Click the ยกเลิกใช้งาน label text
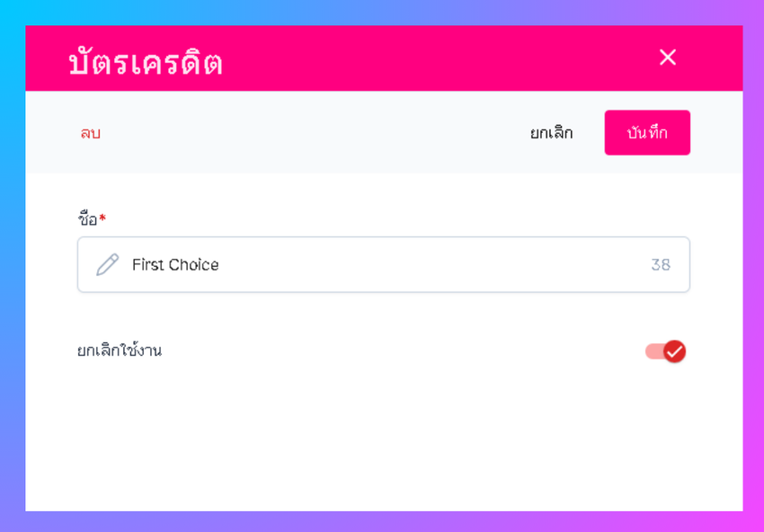 coord(120,350)
